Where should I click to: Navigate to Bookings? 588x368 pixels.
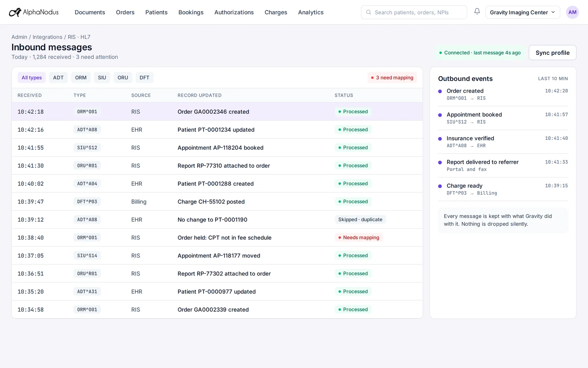191,12
